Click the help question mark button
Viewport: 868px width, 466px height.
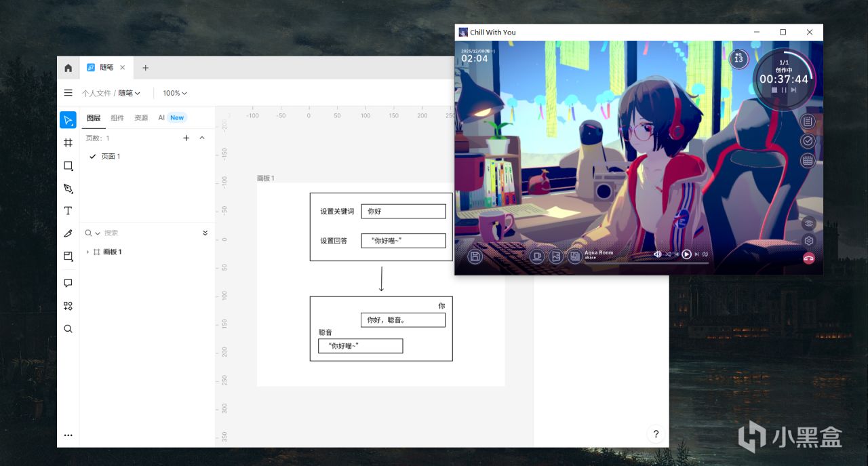click(x=655, y=434)
